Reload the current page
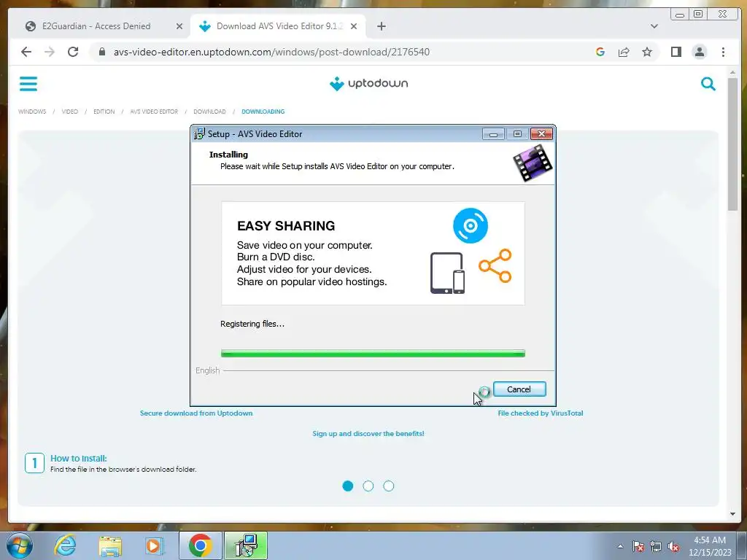 point(73,52)
